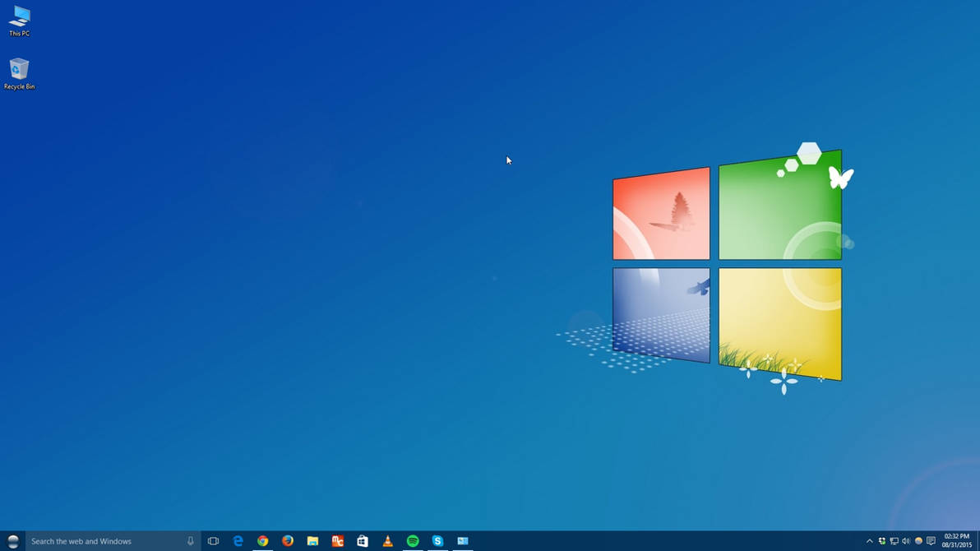Toggle Task View
Image resolution: width=980 pixels, height=551 pixels.
(213, 541)
